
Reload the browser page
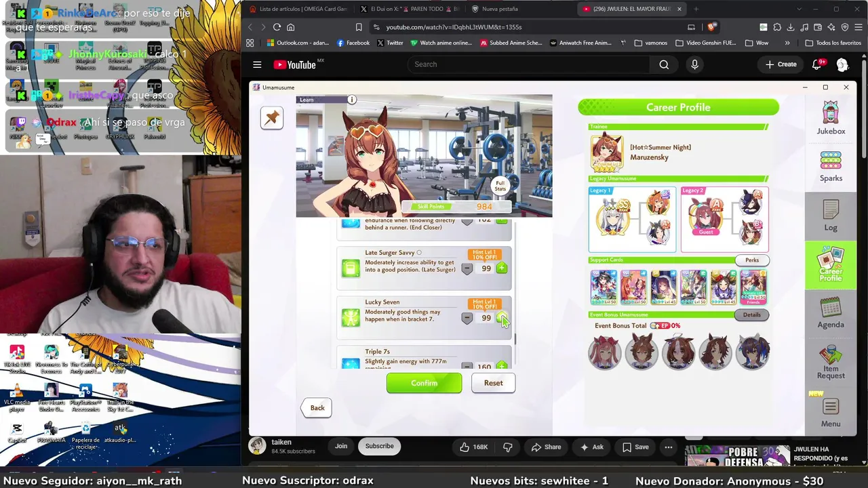tap(277, 27)
